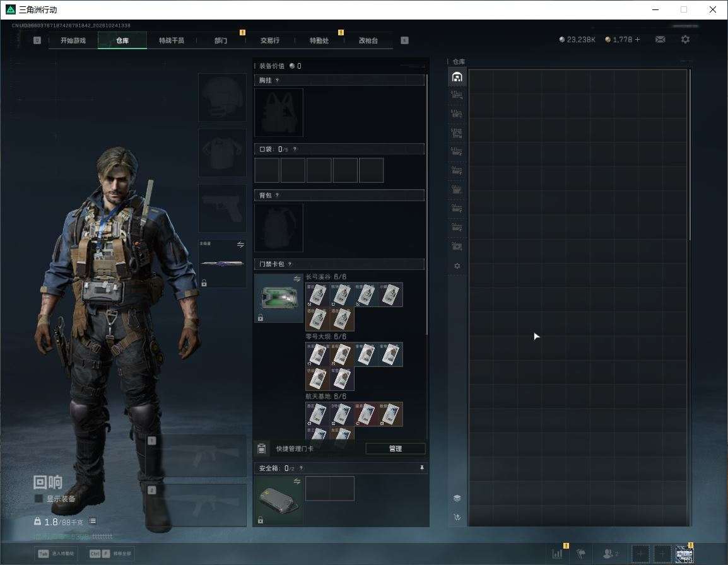
Task: Open the mail inbox envelope icon
Action: (x=660, y=40)
